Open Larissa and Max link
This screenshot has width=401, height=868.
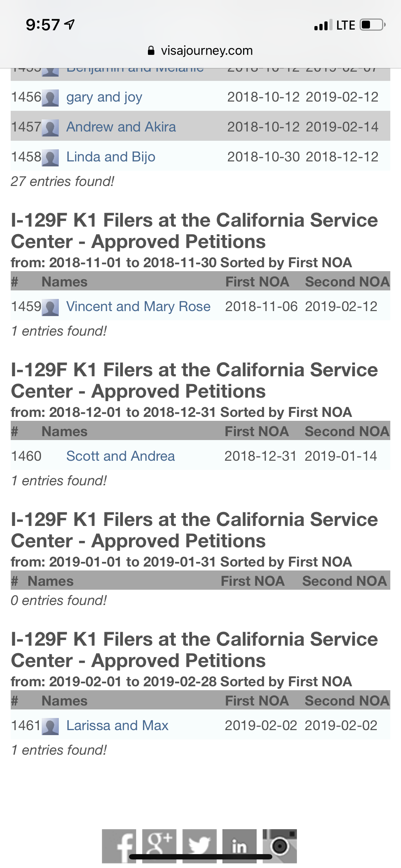point(117,725)
